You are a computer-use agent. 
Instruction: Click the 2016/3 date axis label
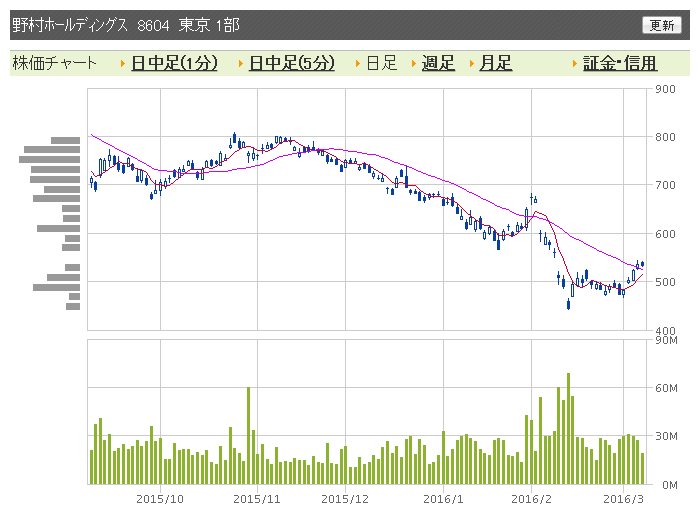click(x=623, y=499)
